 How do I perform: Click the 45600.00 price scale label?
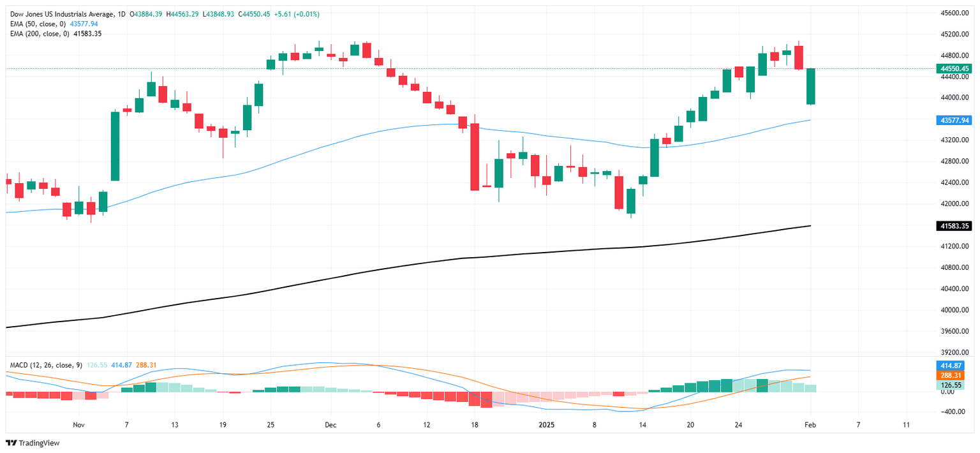(958, 13)
